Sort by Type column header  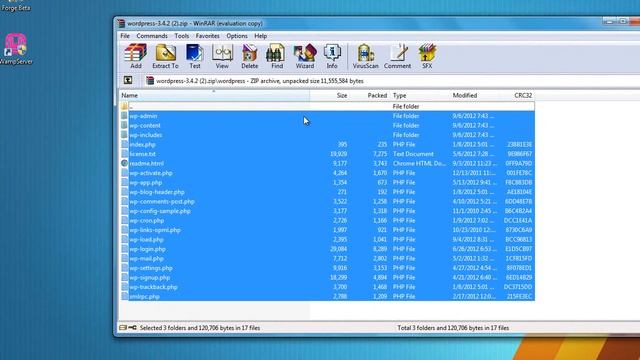[x=419, y=95]
